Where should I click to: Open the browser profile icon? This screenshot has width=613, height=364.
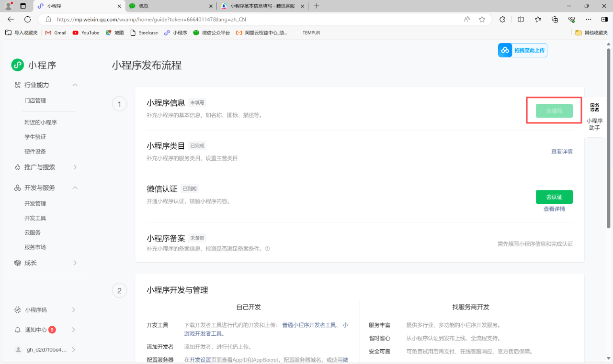(8, 6)
